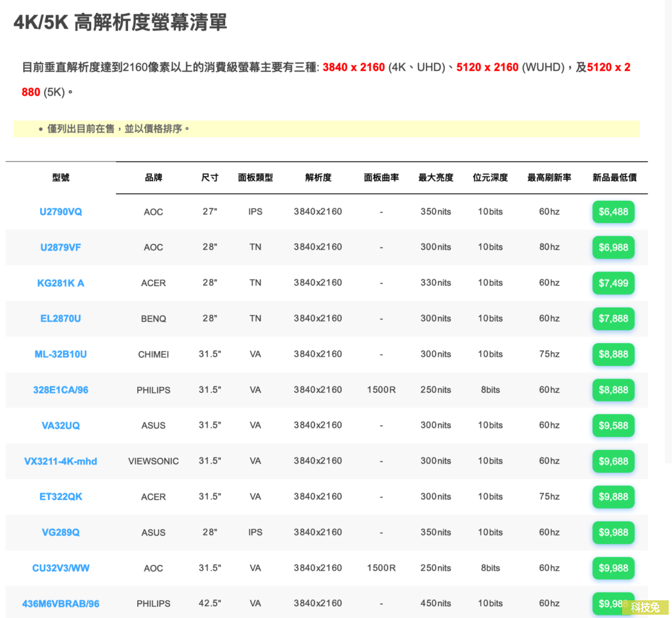Click the 最高刷新率 column header
This screenshot has width=672, height=618.
(x=549, y=177)
